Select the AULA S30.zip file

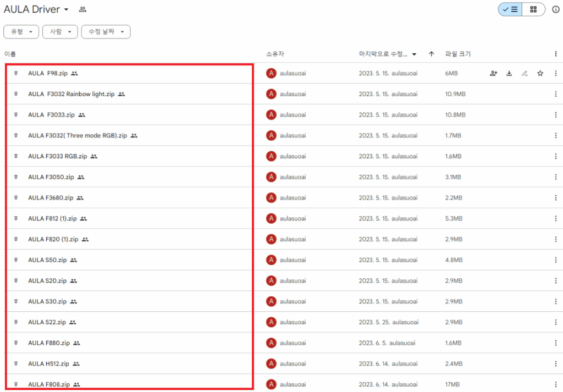coord(47,301)
